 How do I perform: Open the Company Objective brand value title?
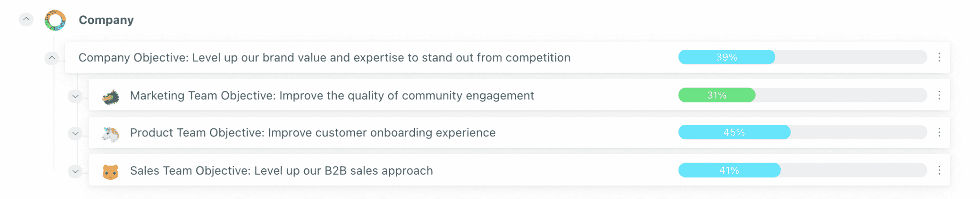tap(324, 58)
